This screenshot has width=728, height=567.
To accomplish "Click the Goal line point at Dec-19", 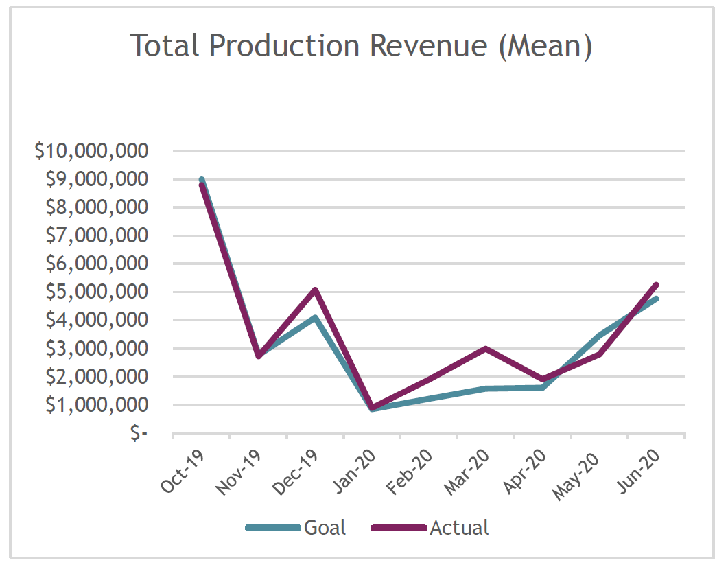I will 315,318.
